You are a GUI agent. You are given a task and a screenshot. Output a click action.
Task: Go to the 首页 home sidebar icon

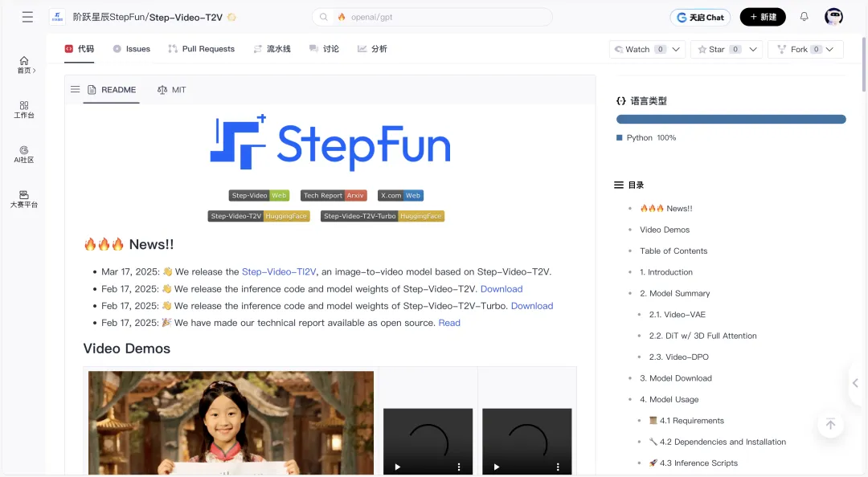point(24,65)
